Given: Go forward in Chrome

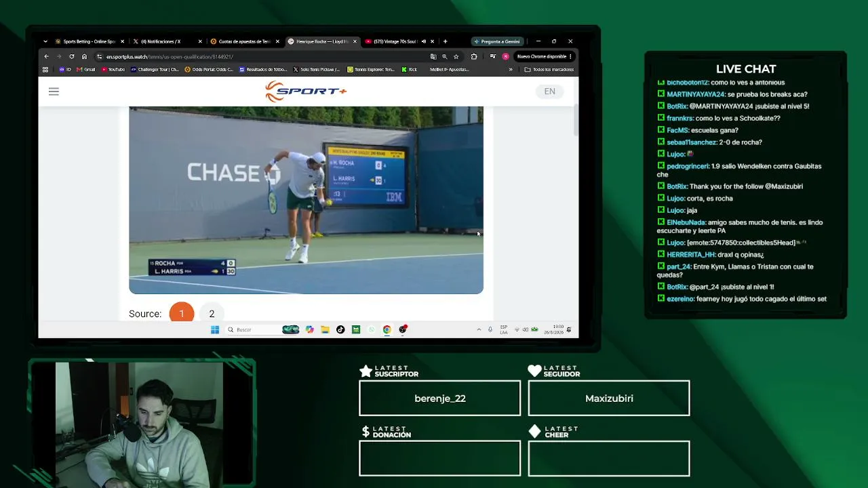Looking at the screenshot, I should pyautogui.click(x=59, y=56).
